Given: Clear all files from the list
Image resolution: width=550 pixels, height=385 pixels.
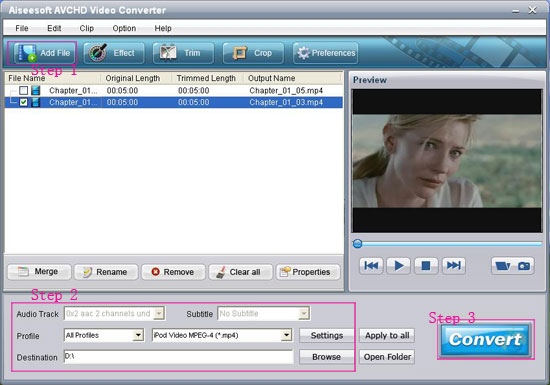Looking at the screenshot, I should coord(241,272).
